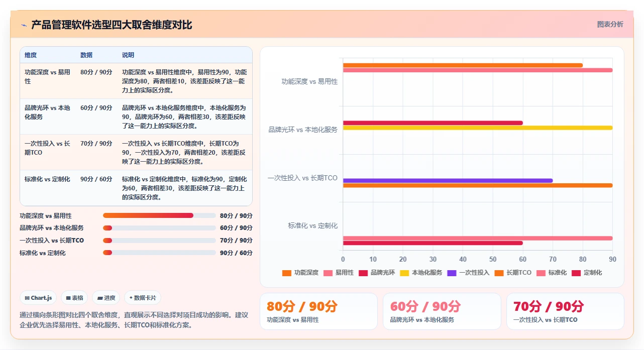Toggle the 功能深度 legend entry
The height and width of the screenshot is (350, 644).
click(300, 273)
